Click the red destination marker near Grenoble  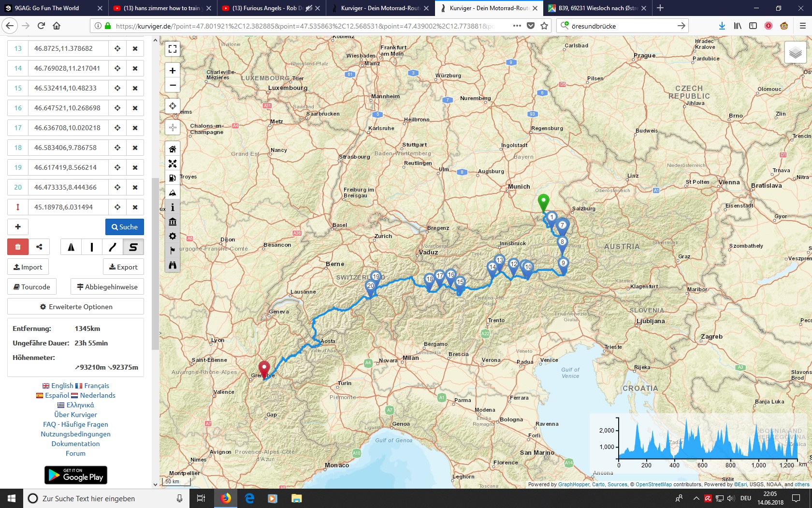pos(264,370)
